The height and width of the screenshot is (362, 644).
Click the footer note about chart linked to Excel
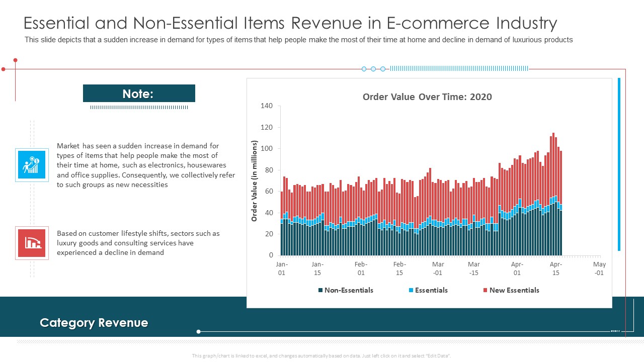[x=321, y=355]
